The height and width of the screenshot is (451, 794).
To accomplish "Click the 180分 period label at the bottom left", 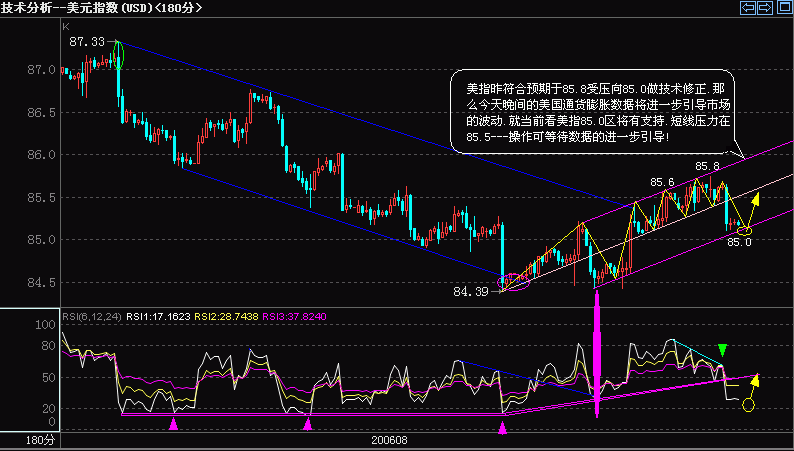I will click(x=39, y=440).
